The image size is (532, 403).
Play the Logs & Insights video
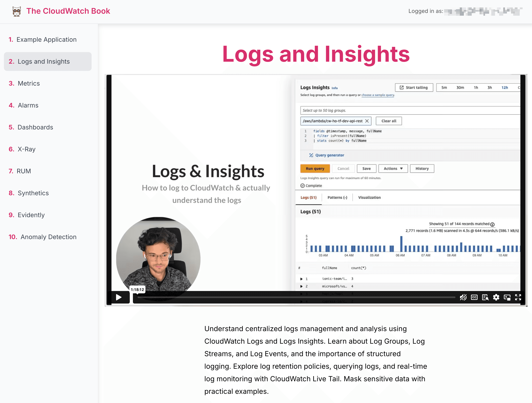click(x=119, y=297)
